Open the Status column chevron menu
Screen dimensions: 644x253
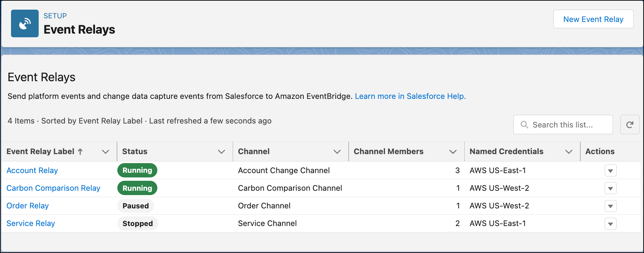[x=221, y=152]
